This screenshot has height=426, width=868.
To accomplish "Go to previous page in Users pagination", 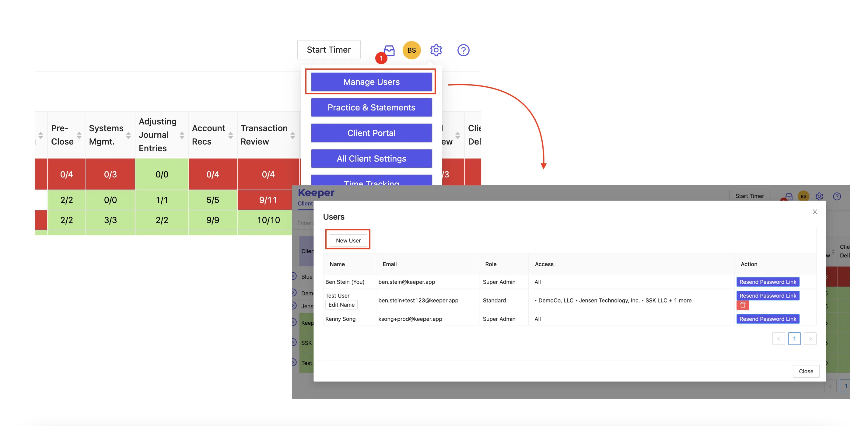I will (x=779, y=338).
